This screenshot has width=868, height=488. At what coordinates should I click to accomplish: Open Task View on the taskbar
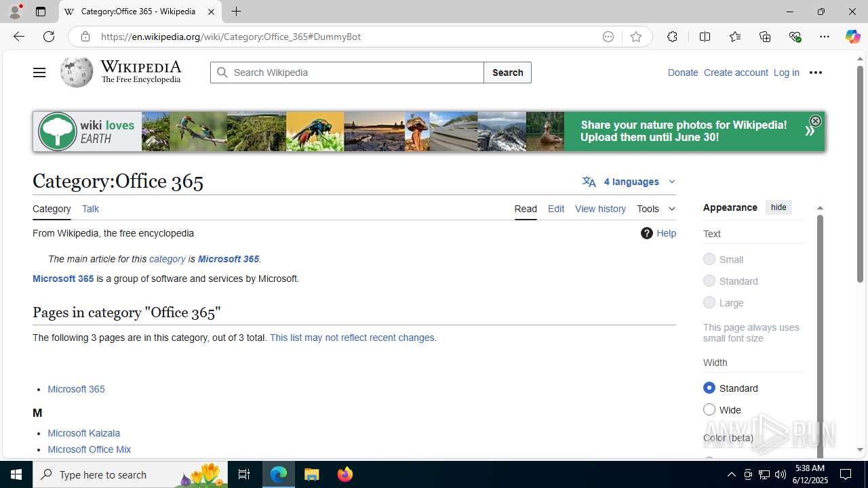[244, 474]
